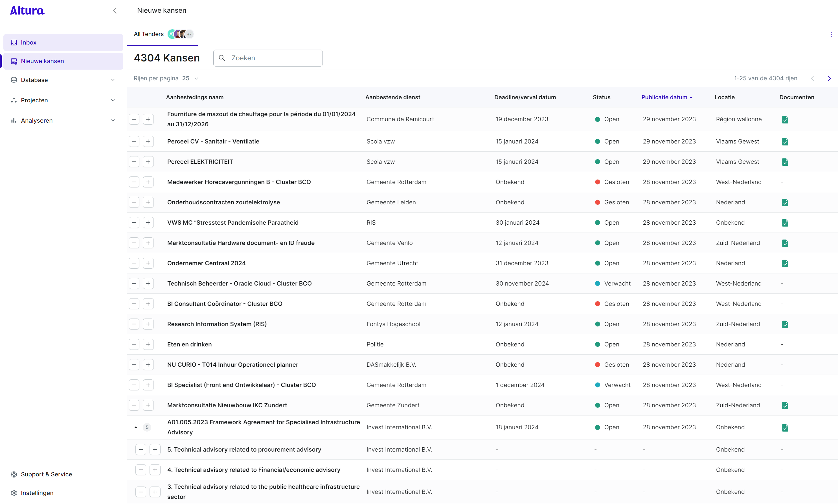This screenshot has width=838, height=504.
Task: Add 5. Technical advisory procurement lot with plus
Action: coord(155,450)
